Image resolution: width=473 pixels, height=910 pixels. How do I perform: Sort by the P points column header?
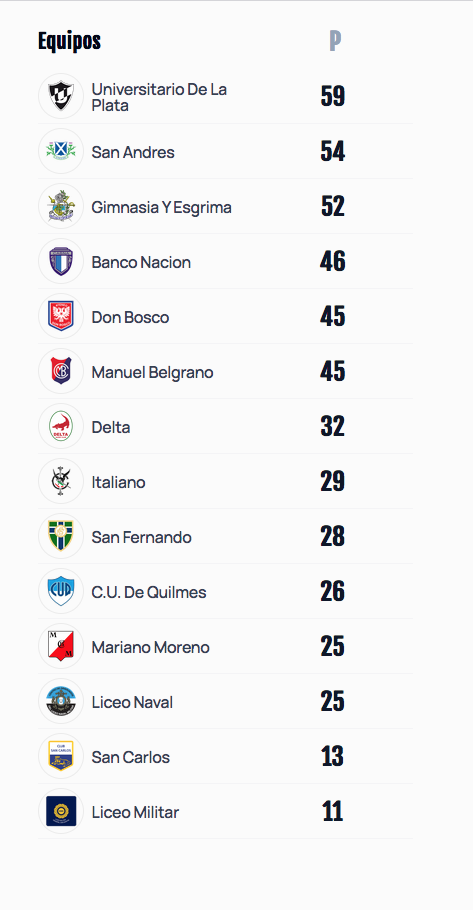coord(335,41)
